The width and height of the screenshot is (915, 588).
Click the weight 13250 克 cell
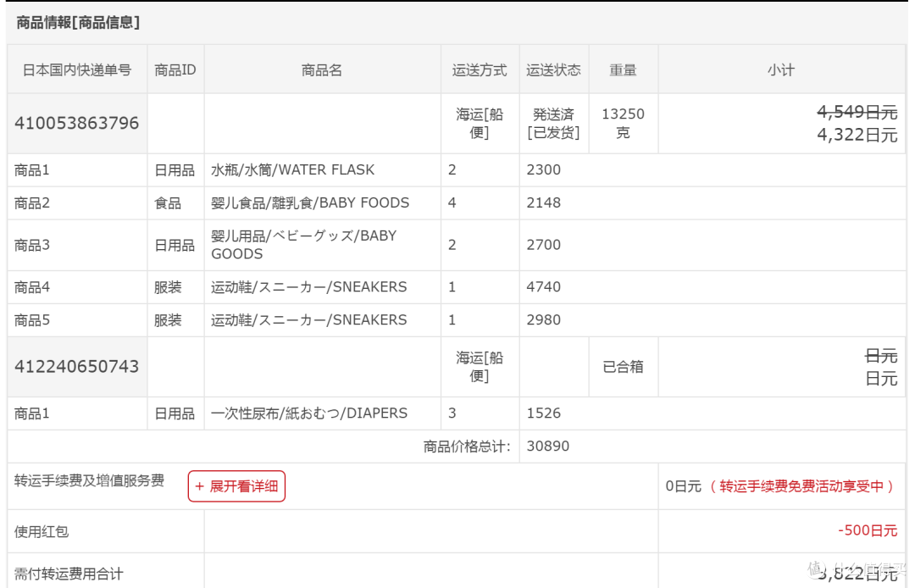click(x=624, y=123)
